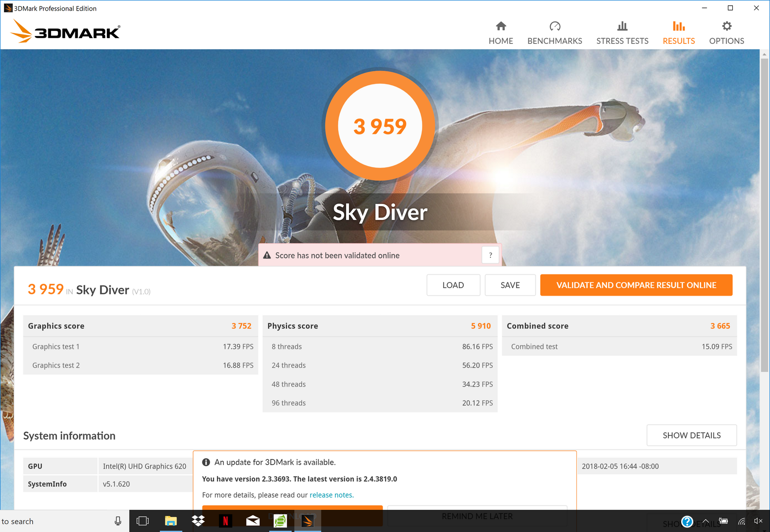The height and width of the screenshot is (532, 770).
Task: Click the taskbar search box
Action: pos(64,521)
